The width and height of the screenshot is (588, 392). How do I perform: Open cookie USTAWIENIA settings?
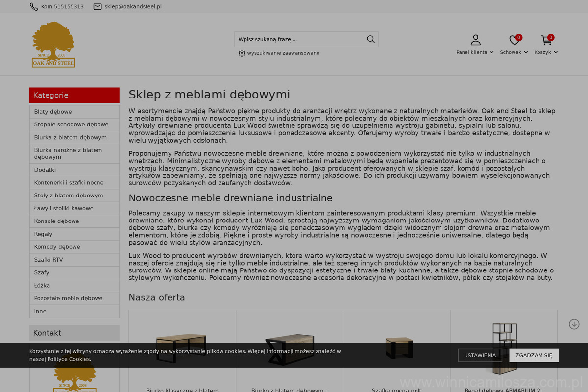pos(480,355)
